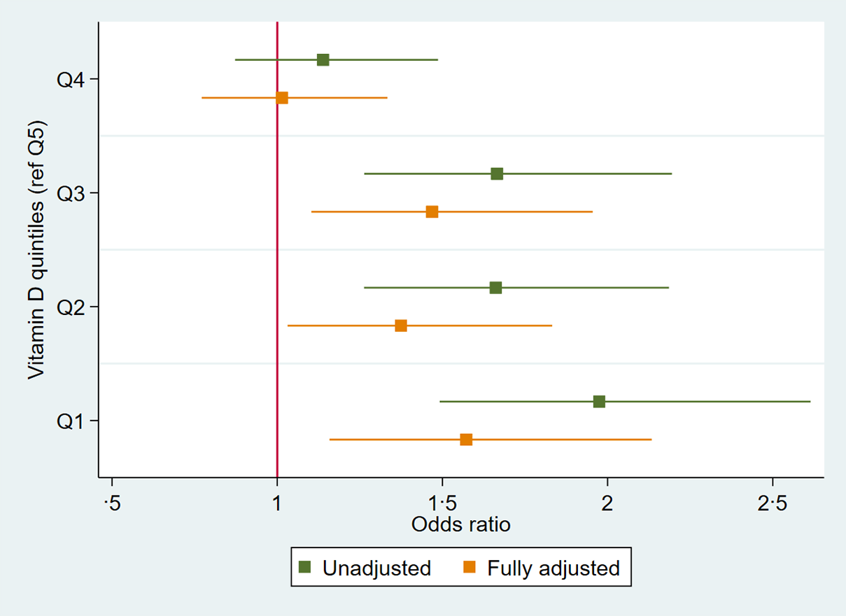Click the green Unadjusted marker for Q4

click(323, 59)
